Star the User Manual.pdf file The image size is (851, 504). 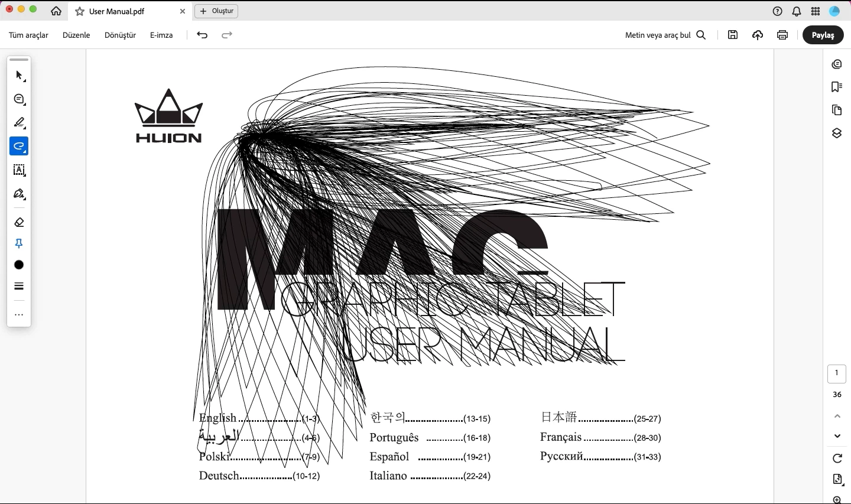pyautogui.click(x=80, y=11)
